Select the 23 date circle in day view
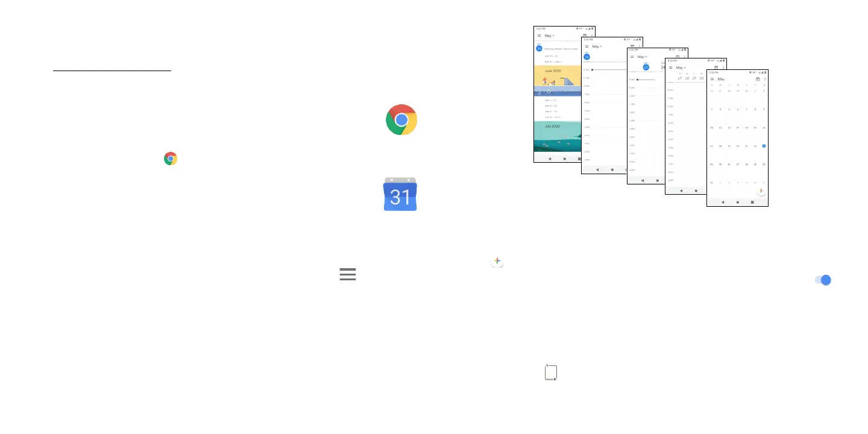This screenshot has width=868, height=434. tap(587, 57)
